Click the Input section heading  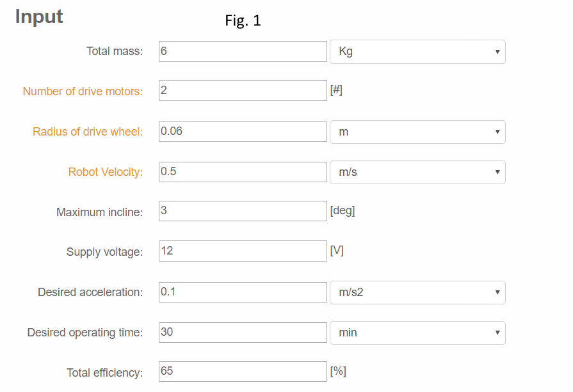[x=39, y=17]
